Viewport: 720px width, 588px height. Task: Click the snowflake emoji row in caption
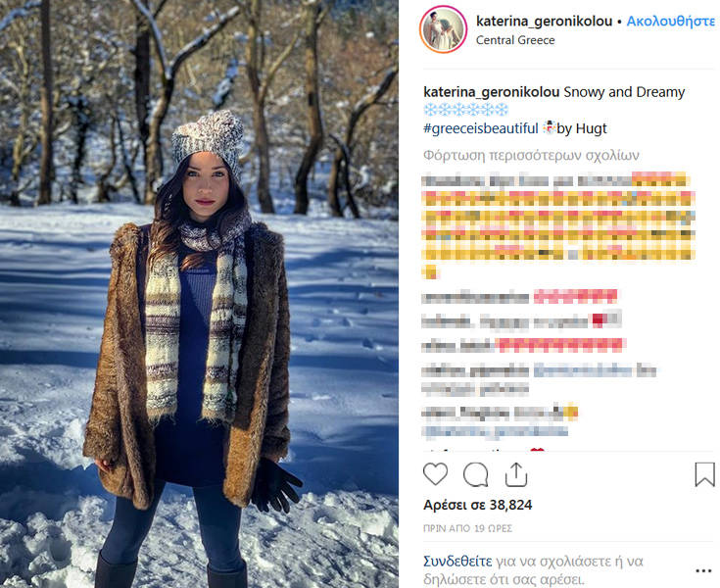[465, 110]
